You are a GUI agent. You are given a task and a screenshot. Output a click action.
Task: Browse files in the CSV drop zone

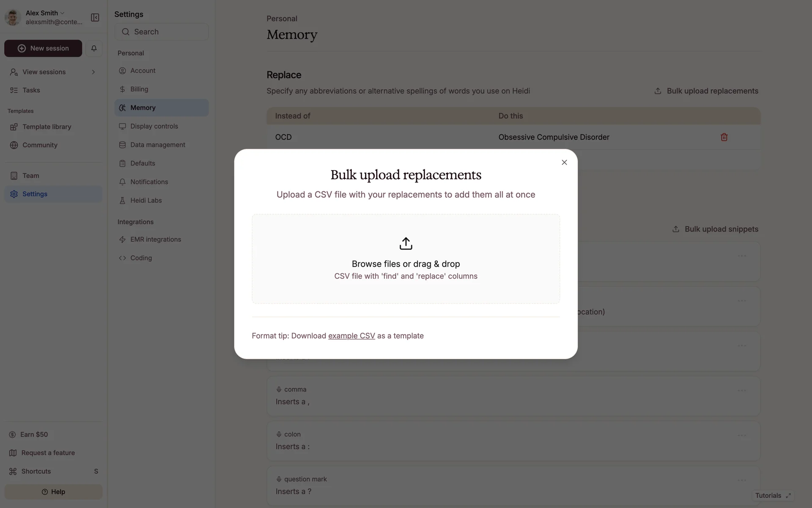coord(406,264)
